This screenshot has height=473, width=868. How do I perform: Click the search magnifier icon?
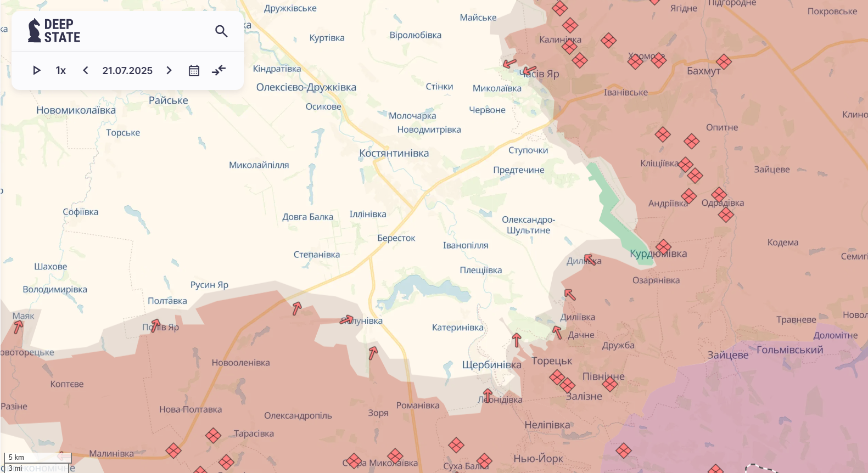point(221,31)
